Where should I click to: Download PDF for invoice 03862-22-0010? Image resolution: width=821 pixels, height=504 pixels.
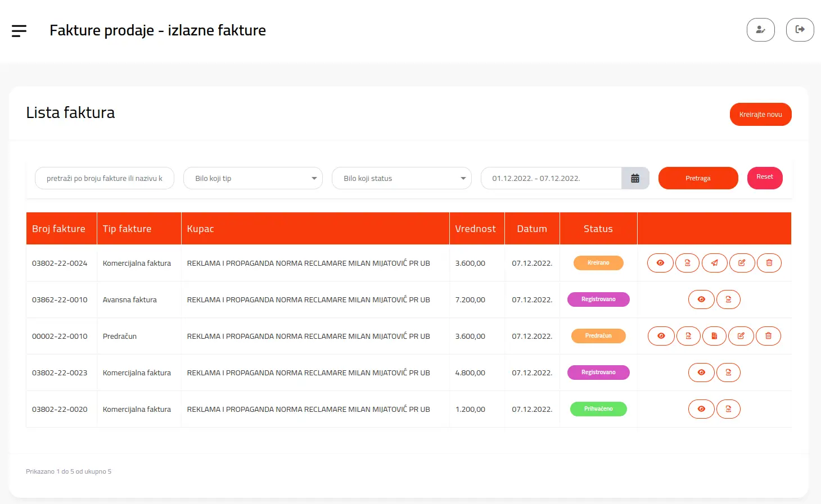pyautogui.click(x=728, y=299)
